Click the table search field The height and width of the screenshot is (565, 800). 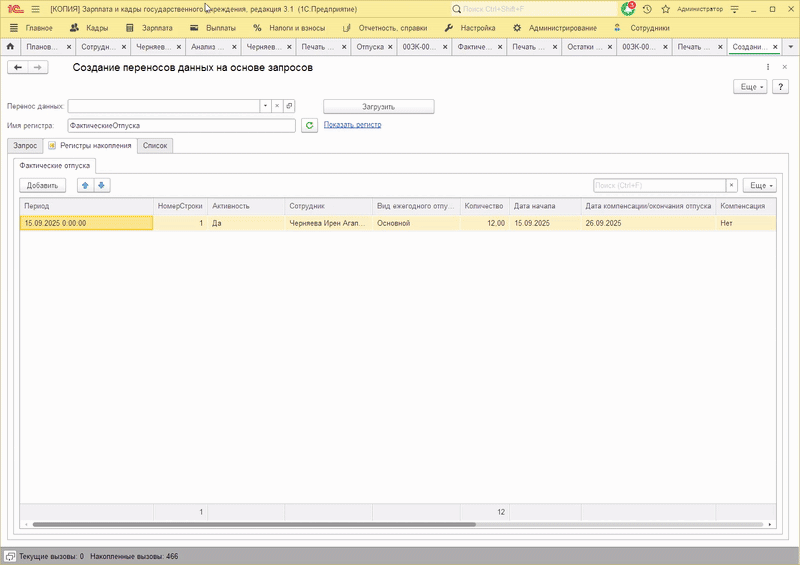point(659,185)
